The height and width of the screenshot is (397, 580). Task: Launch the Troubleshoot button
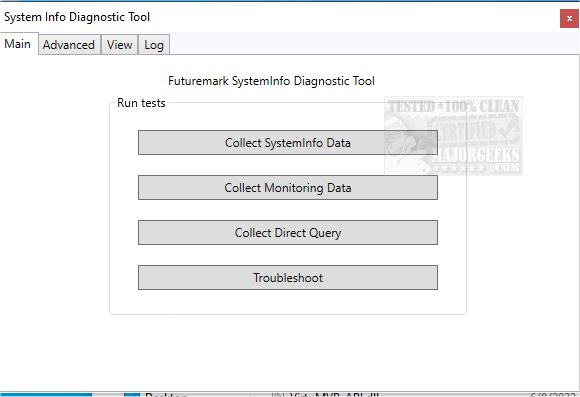pos(288,277)
